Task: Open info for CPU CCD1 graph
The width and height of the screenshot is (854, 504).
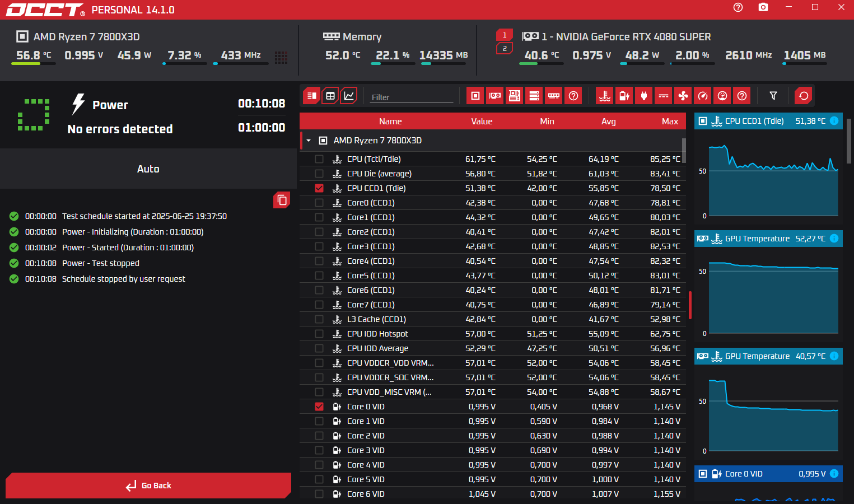Action: pyautogui.click(x=834, y=121)
